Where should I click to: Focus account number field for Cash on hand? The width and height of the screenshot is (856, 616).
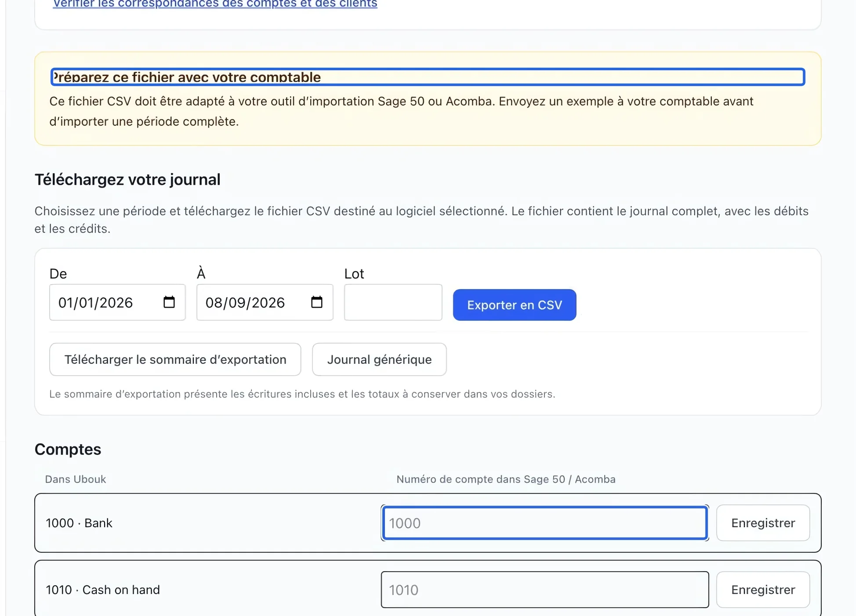click(x=544, y=590)
